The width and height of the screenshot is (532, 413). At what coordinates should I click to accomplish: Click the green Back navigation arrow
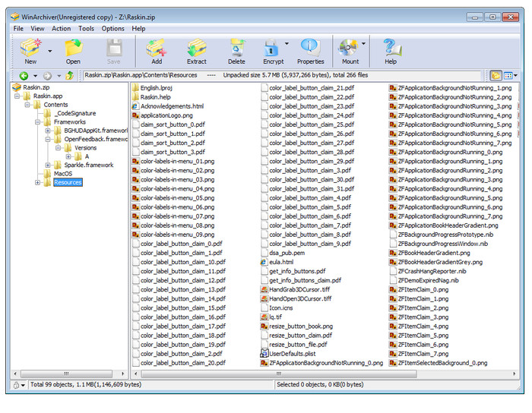(24, 76)
